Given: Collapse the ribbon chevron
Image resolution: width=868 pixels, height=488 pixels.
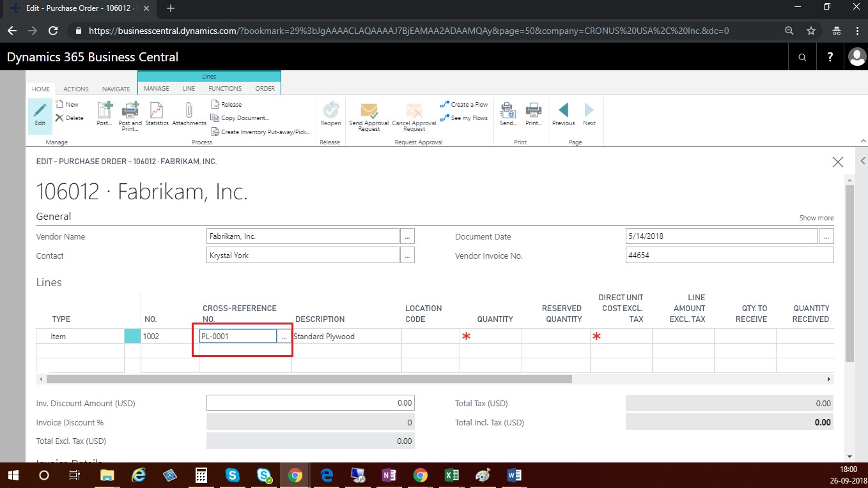Looking at the screenshot, I should (x=862, y=141).
